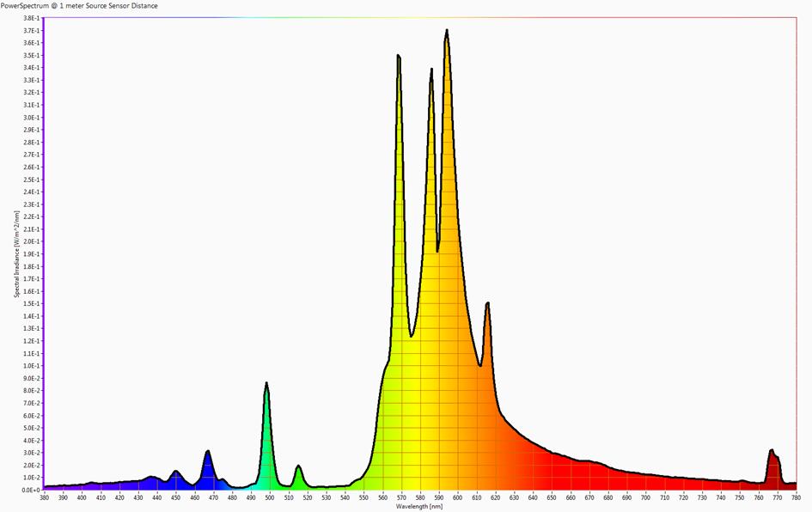Click the Wavelength [nm] x-axis label
812x512 pixels.
pyautogui.click(x=420, y=507)
